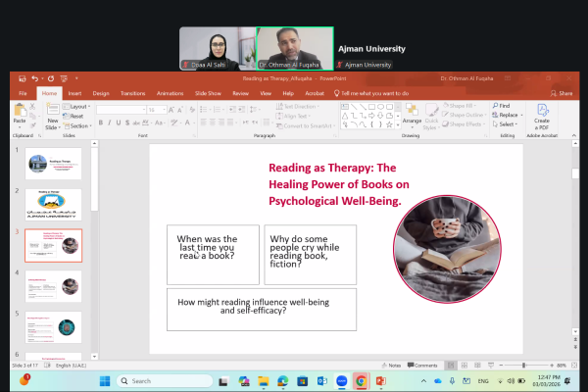Click the Text Highlight Color icon
This screenshot has height=392, width=588.
tap(174, 122)
